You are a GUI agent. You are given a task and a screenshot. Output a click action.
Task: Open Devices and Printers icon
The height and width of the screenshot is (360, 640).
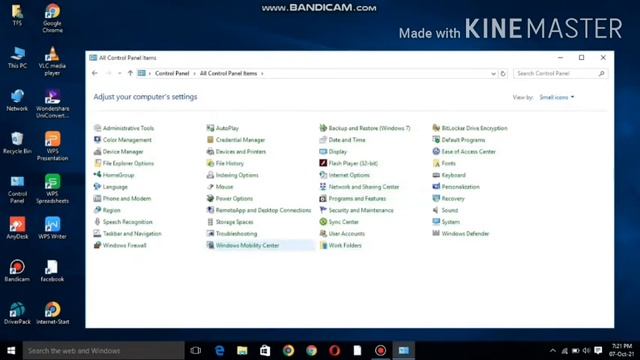tap(210, 152)
